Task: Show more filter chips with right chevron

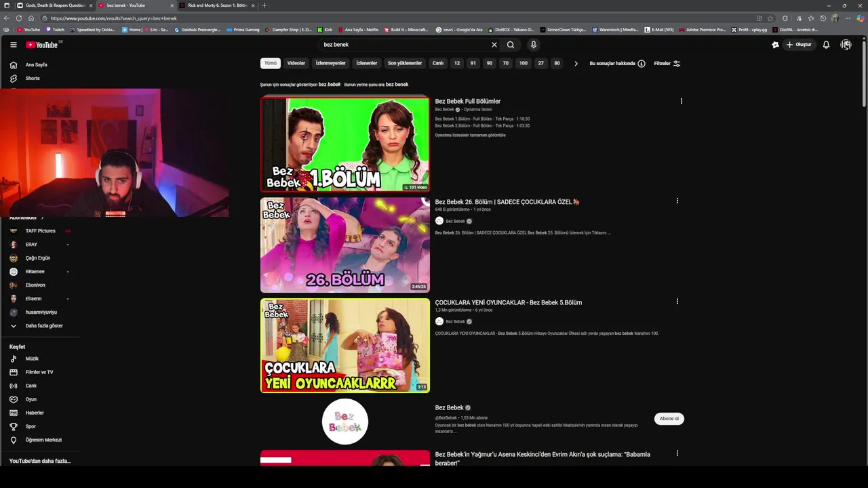Action: click(576, 64)
